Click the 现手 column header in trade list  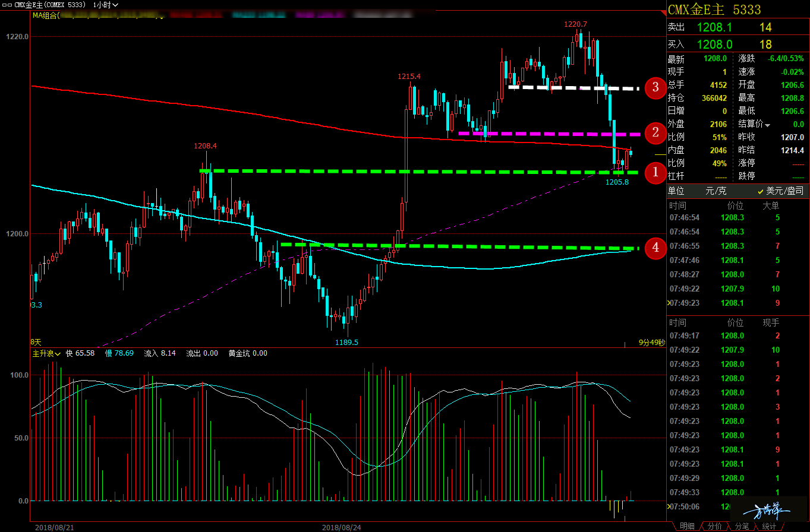click(x=771, y=322)
